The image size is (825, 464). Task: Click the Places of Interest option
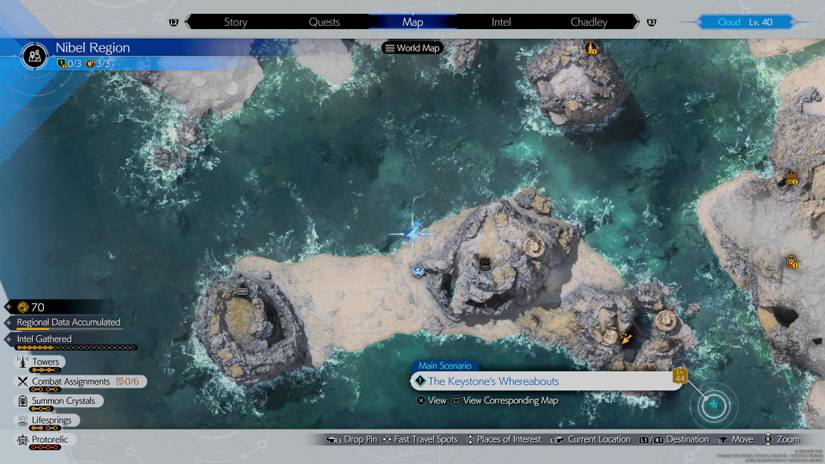point(508,439)
